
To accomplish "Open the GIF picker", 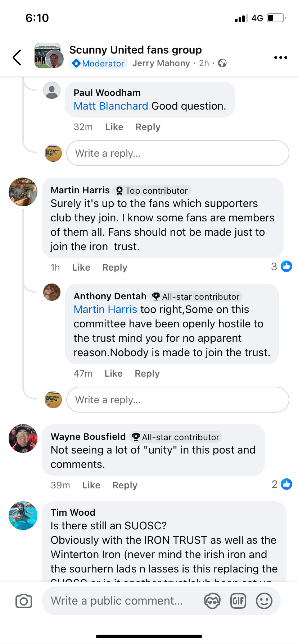I will (x=238, y=601).
